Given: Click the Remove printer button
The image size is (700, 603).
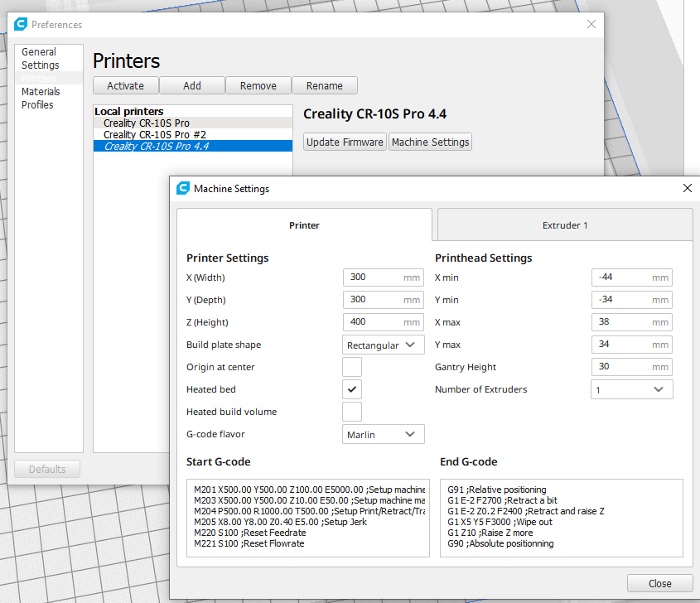Looking at the screenshot, I should coord(258,85).
